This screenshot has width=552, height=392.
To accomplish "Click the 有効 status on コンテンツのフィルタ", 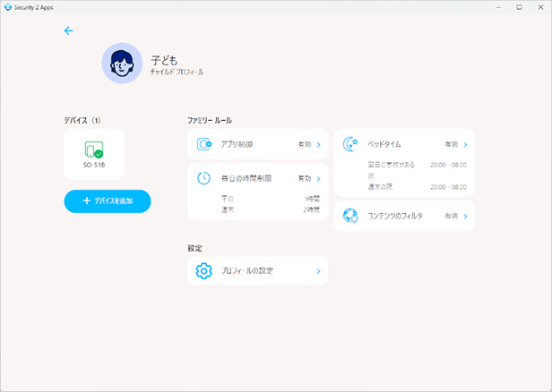I will coord(452,216).
